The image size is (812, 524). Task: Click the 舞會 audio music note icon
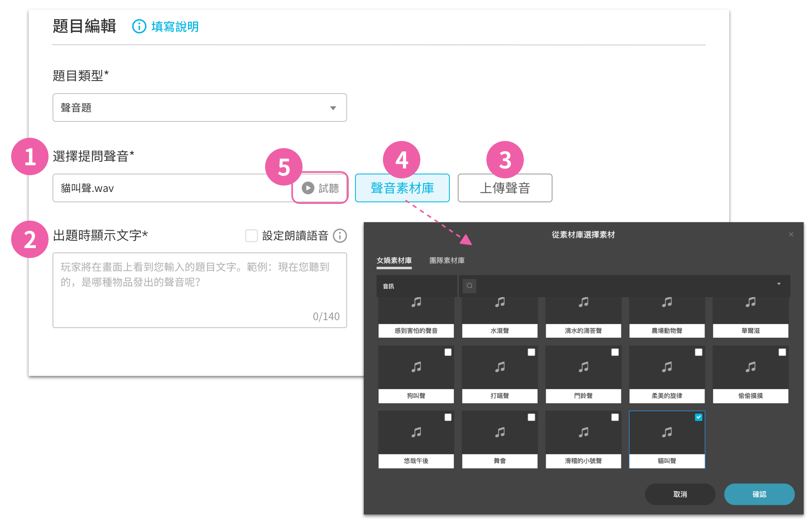[500, 432]
